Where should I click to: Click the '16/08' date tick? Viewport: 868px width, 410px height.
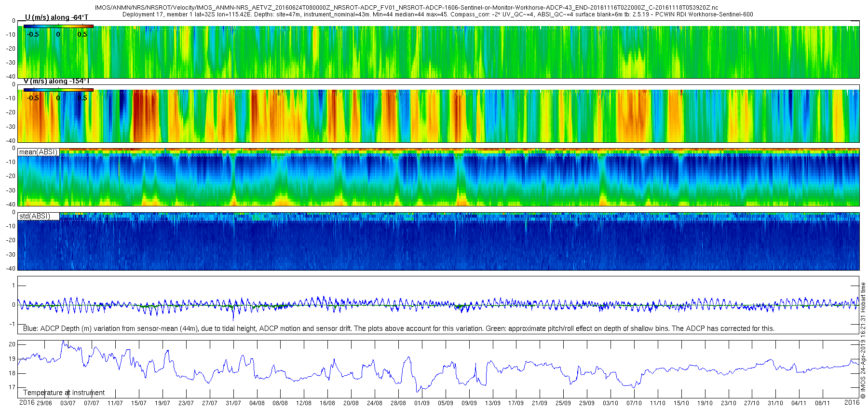tap(327, 403)
